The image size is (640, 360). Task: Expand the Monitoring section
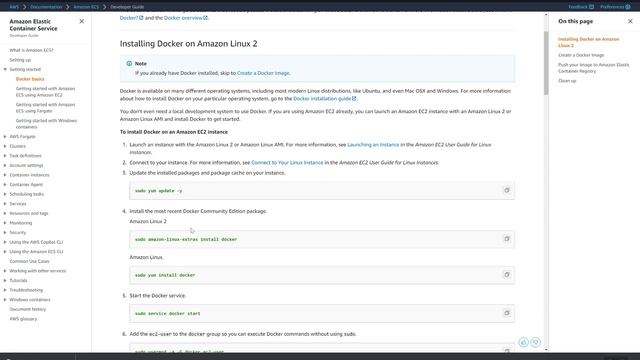tap(5, 223)
